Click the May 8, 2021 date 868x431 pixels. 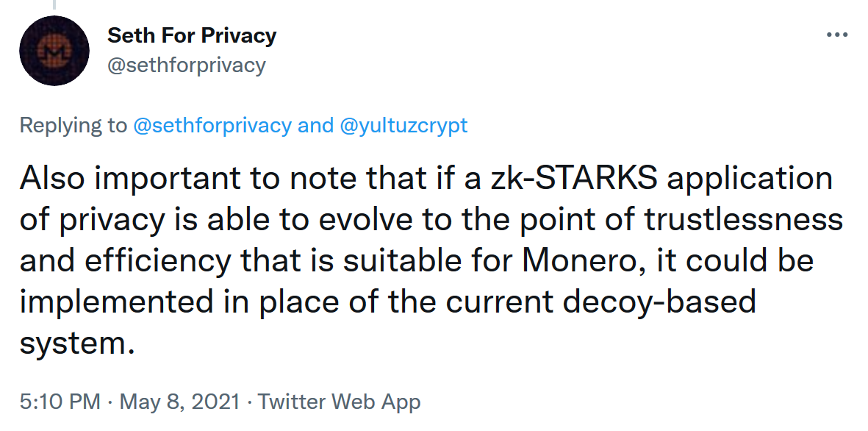coord(180,402)
